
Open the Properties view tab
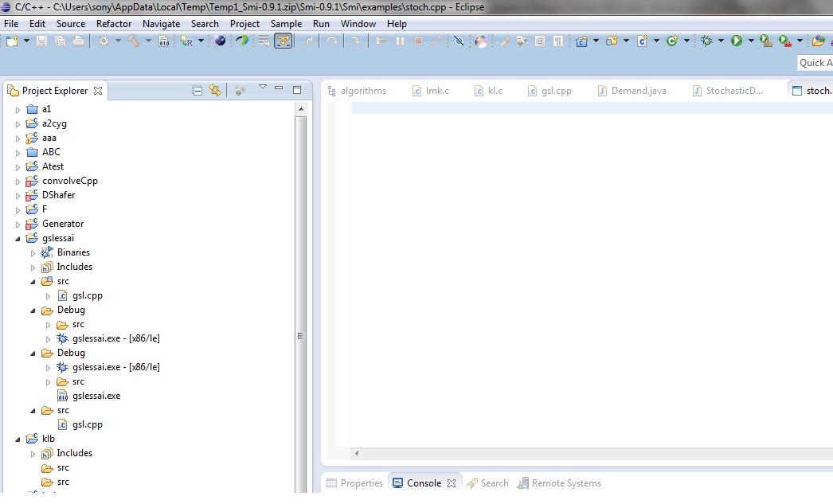(x=354, y=483)
